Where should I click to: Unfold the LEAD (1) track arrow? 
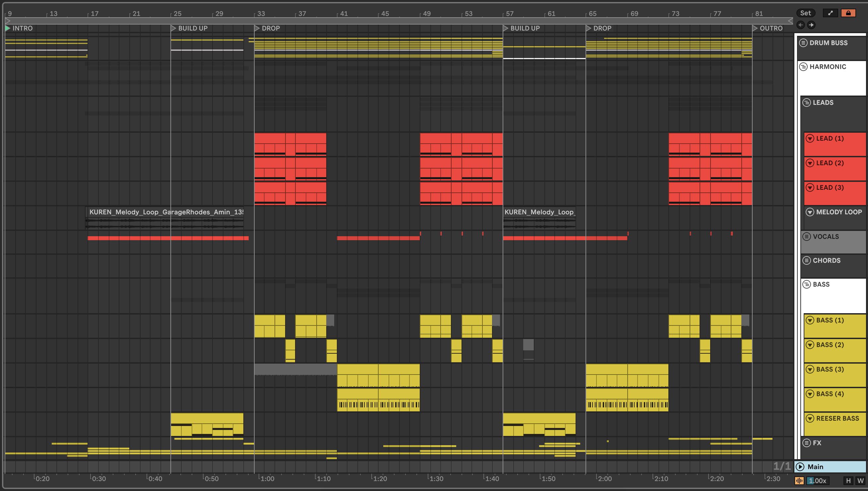(810, 139)
